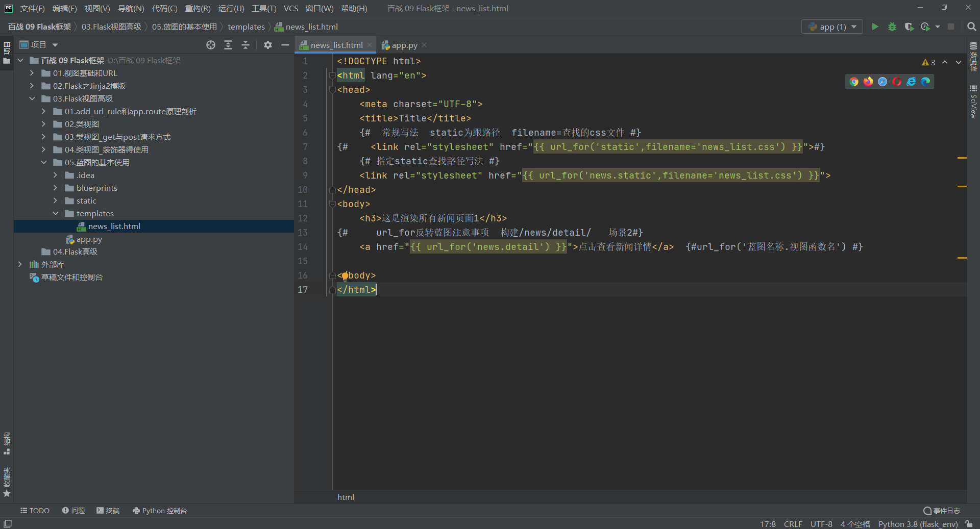
Task: Expand 01.视图基础和URL folder
Action: click(32, 73)
